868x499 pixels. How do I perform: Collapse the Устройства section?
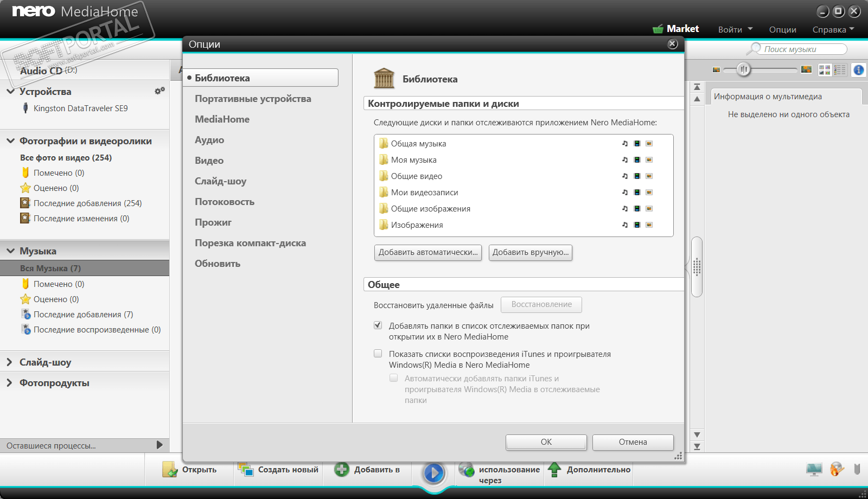coord(10,91)
